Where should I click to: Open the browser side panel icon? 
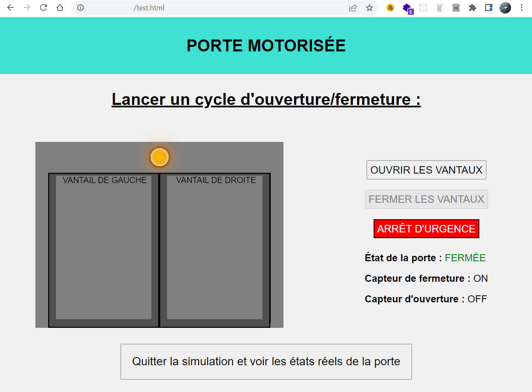pos(488,7)
